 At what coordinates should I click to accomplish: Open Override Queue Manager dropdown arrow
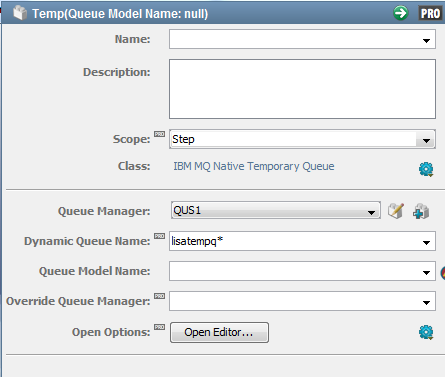click(426, 302)
